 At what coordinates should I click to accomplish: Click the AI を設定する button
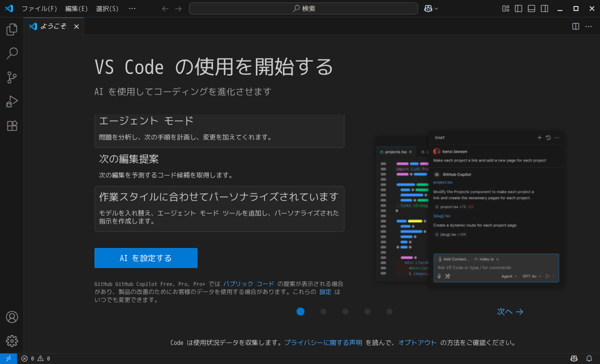(x=146, y=258)
